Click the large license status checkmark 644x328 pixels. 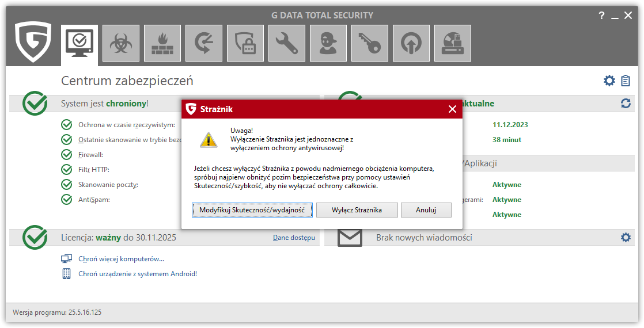tap(35, 237)
